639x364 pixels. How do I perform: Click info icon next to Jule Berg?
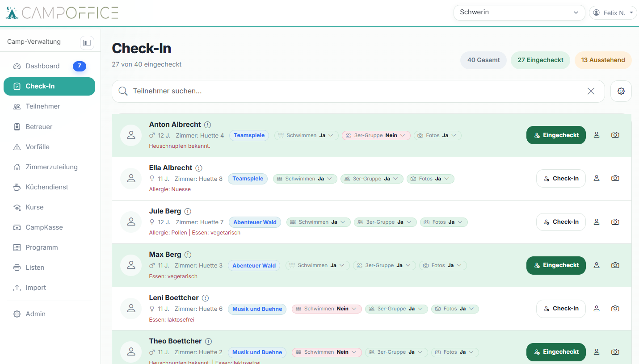(188, 211)
